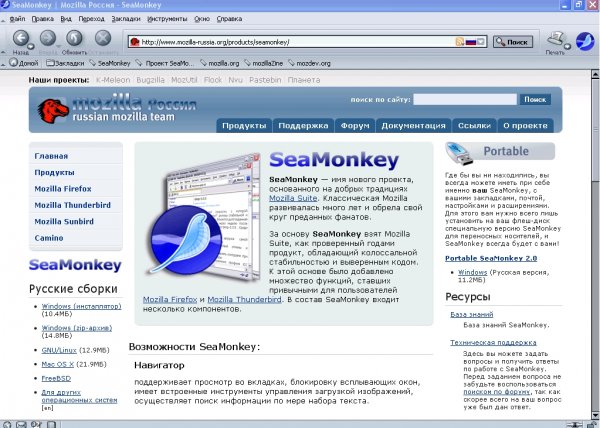The width and height of the screenshot is (600, 428).
Task: Open the Forward button history dropdown arrow
Action: [58, 46]
